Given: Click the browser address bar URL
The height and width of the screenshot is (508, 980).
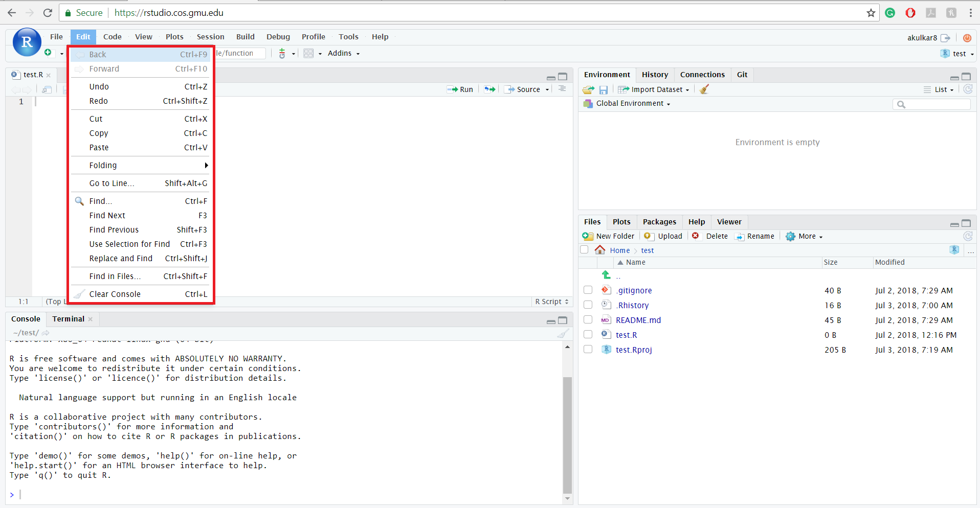Looking at the screenshot, I should 169,13.
